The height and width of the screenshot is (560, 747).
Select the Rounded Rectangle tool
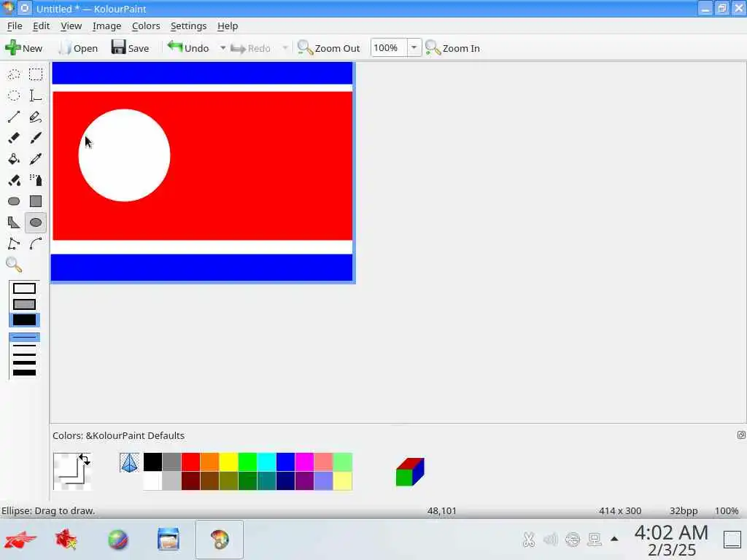tap(14, 201)
